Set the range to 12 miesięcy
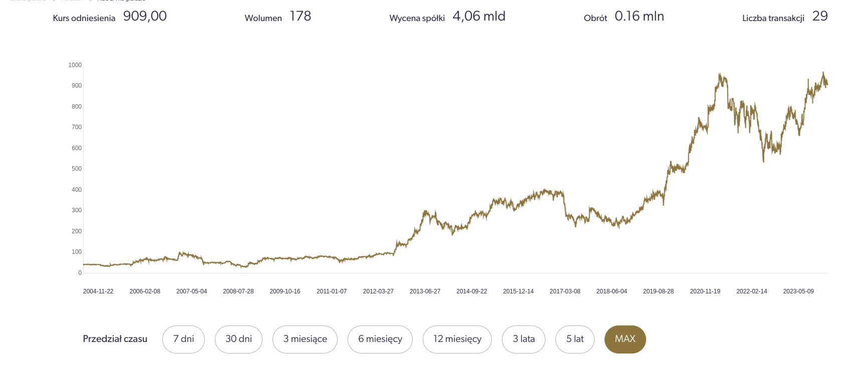The width and height of the screenshot is (868, 367). click(457, 339)
